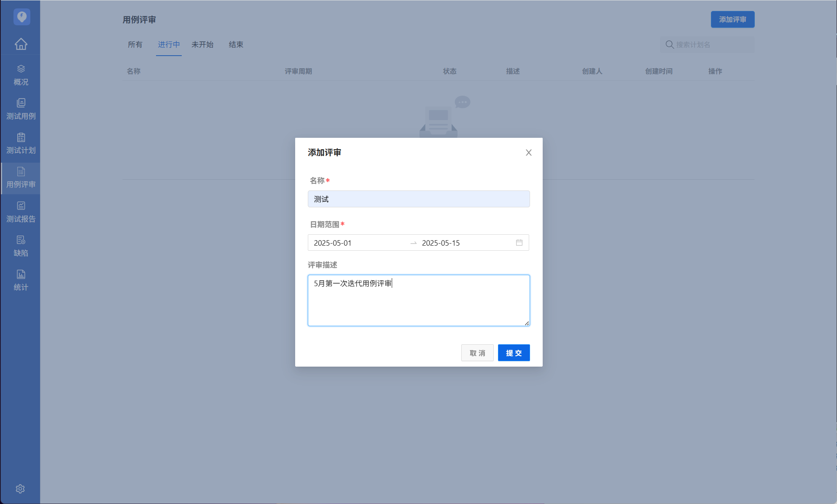Open the home icon in the sidebar
837x504 pixels.
coord(21,44)
